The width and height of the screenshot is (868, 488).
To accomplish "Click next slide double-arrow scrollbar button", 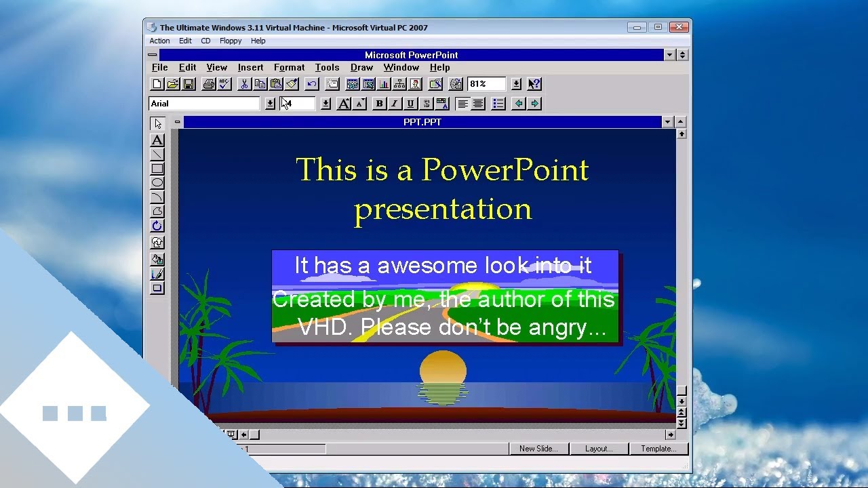I will (x=682, y=423).
